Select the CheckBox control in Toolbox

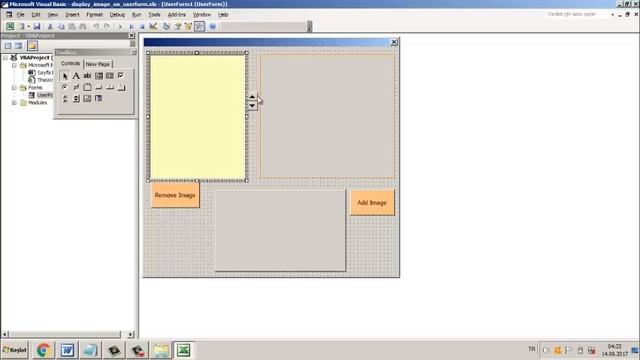[121, 76]
